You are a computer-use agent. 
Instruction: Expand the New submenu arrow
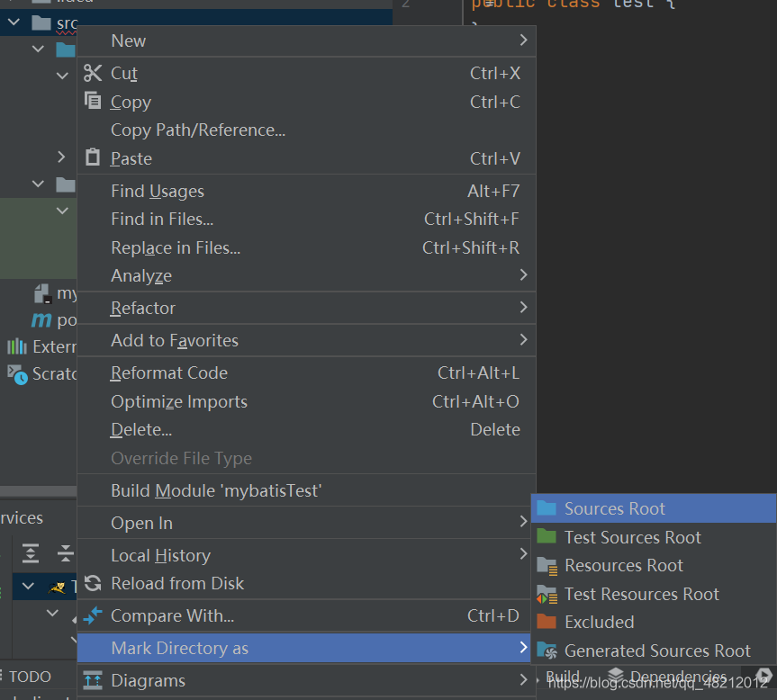point(524,40)
